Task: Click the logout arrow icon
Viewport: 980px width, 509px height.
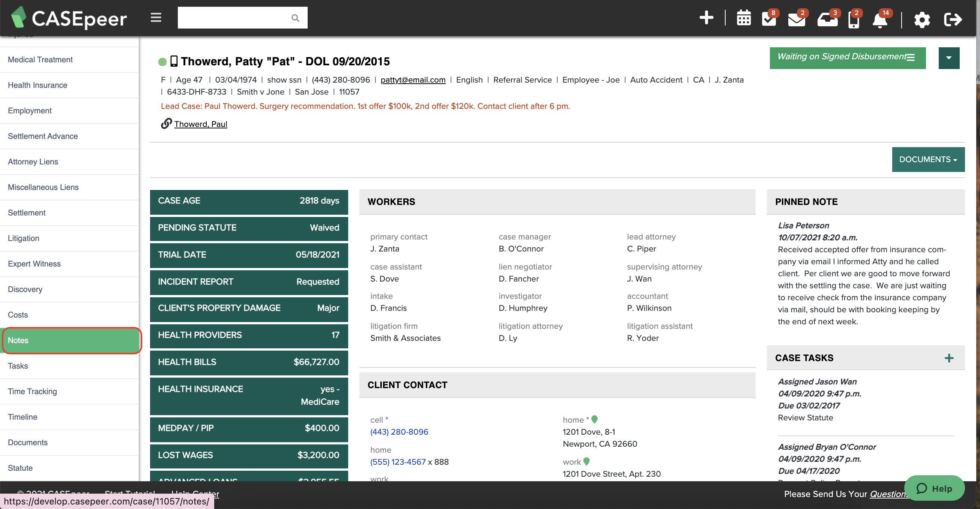Action: pos(953,19)
